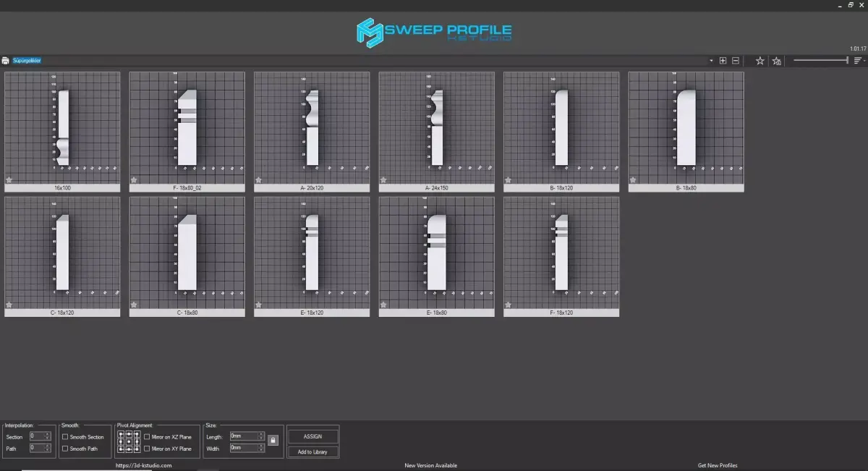Toggle favorite star on B- 18x80 profile

[633, 180]
